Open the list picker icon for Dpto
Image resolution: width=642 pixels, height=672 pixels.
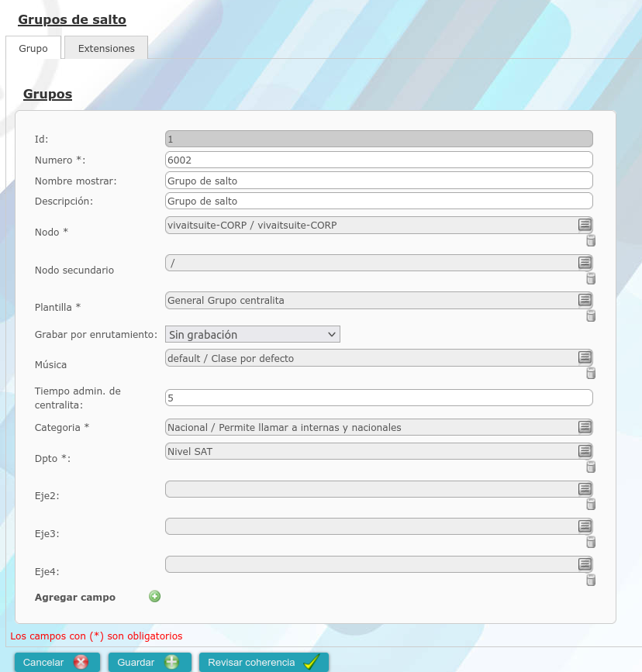click(x=585, y=450)
